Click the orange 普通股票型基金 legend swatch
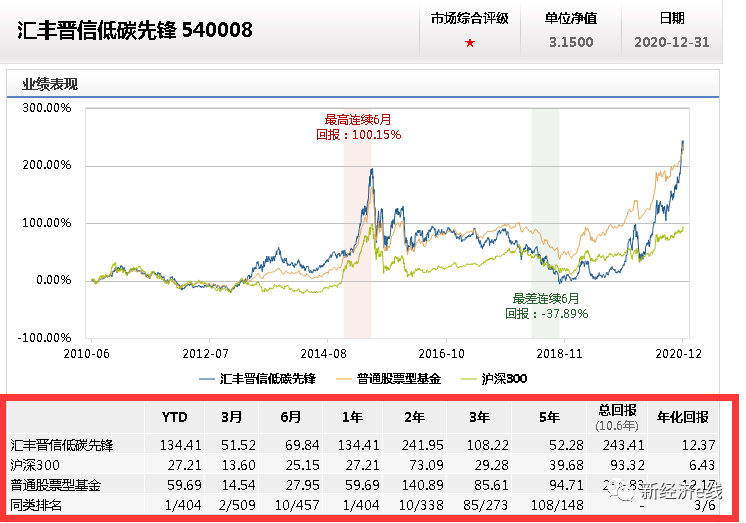 (x=344, y=379)
